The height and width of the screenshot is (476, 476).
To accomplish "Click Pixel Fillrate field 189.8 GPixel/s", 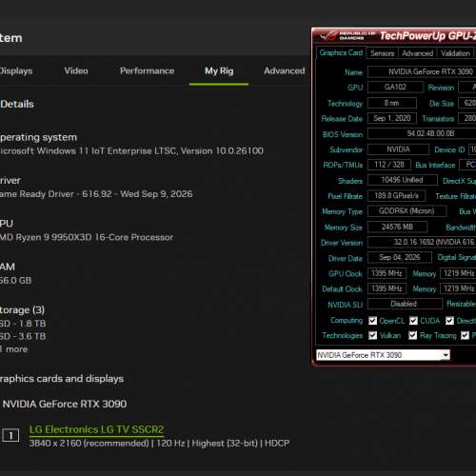I will tap(396, 195).
